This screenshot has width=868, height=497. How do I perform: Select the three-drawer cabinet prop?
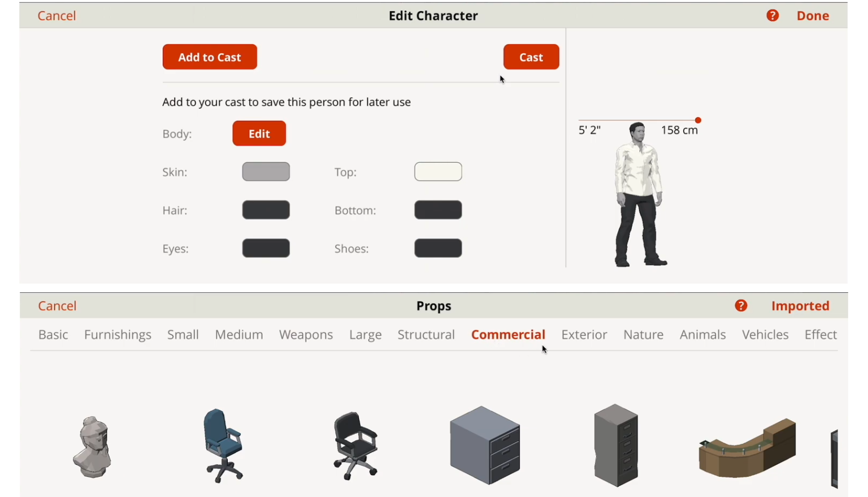[484, 446]
